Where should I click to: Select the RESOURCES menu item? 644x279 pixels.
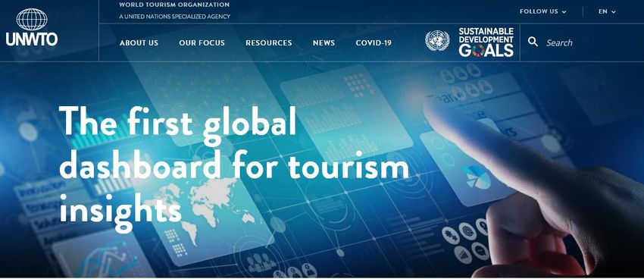[269, 42]
